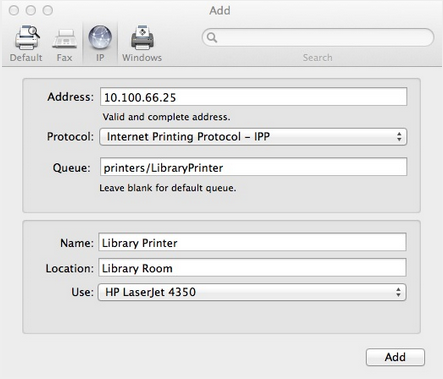Viewport: 443px width, 379px height.
Task: Click the magnifying glass search icon
Action: tap(212, 37)
